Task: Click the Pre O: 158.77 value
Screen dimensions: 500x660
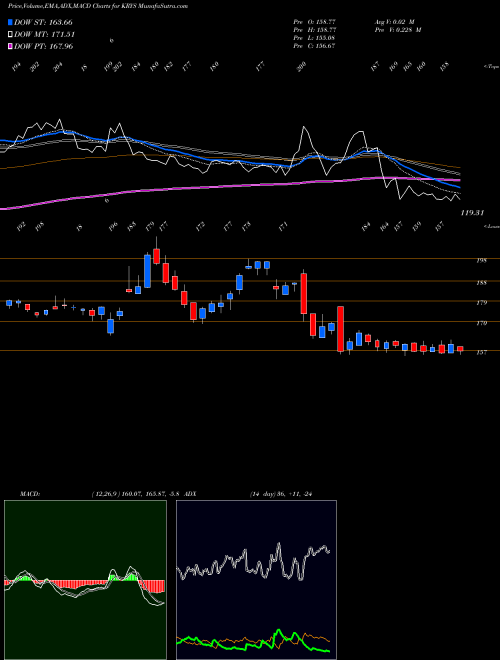Action: coord(314,21)
